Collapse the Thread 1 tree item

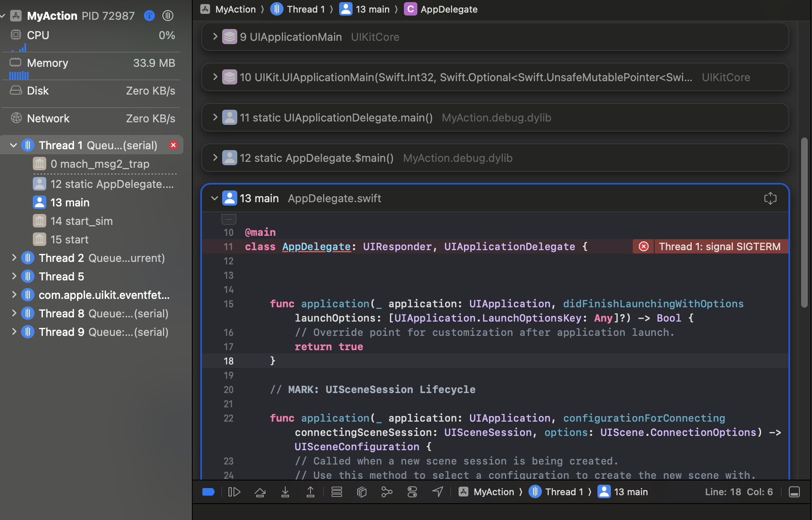coord(13,145)
